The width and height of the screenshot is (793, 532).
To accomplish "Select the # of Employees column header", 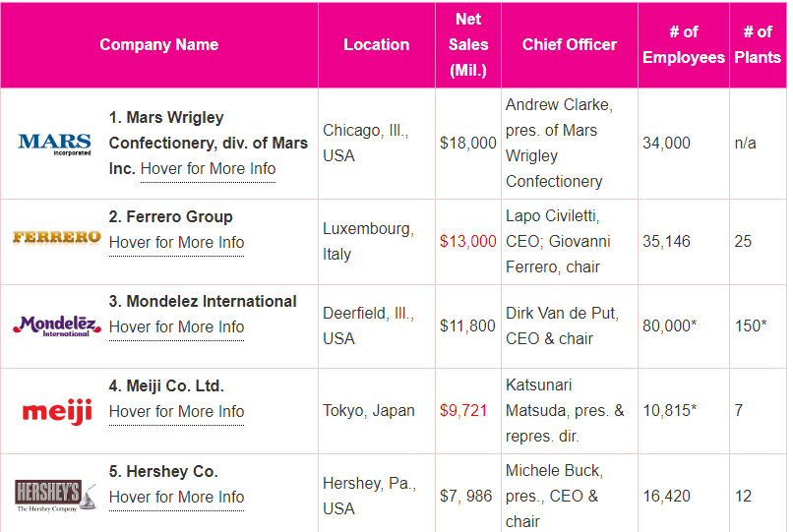I will (684, 45).
